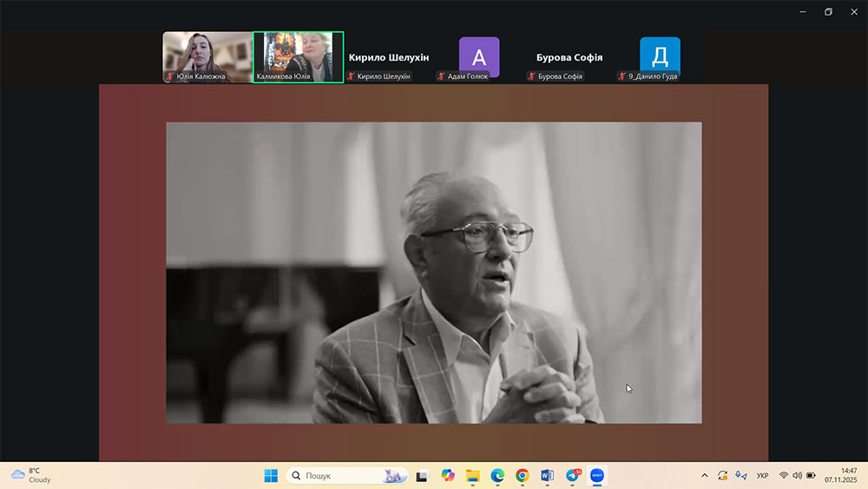The height and width of the screenshot is (489, 868).
Task: Click the Windows Start button
Action: (271, 475)
